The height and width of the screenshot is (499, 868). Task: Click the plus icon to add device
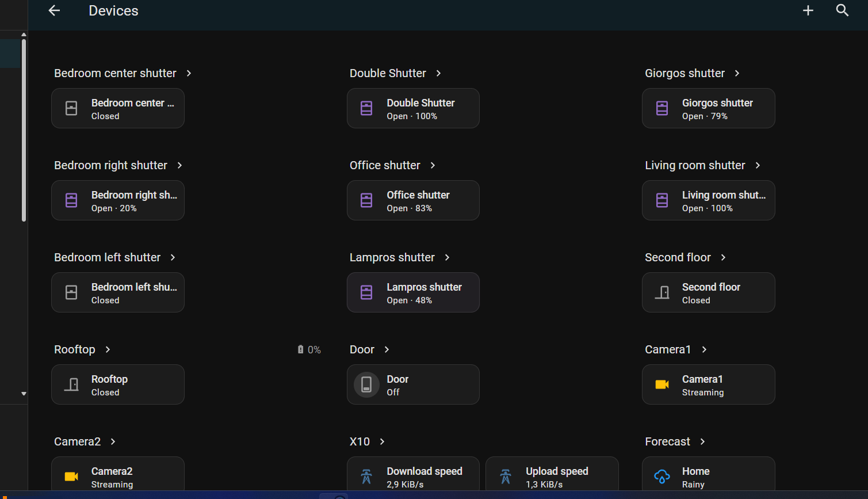pos(808,11)
